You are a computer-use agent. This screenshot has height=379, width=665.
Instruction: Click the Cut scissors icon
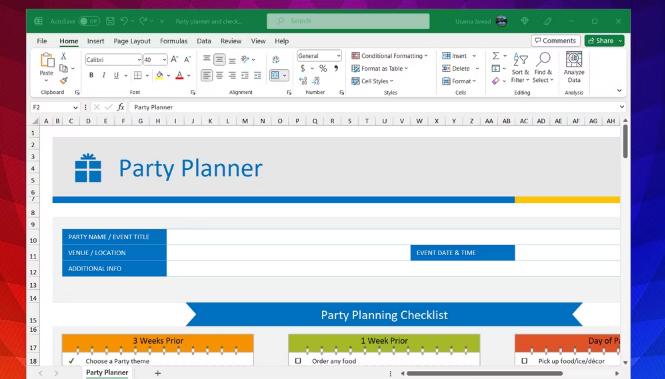coord(64,56)
